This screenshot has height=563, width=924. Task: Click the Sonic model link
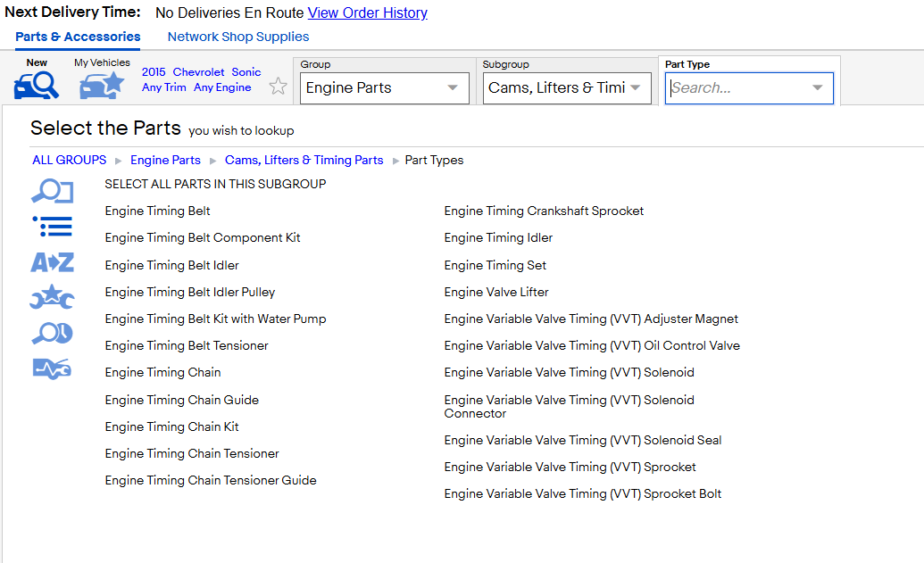(246, 72)
